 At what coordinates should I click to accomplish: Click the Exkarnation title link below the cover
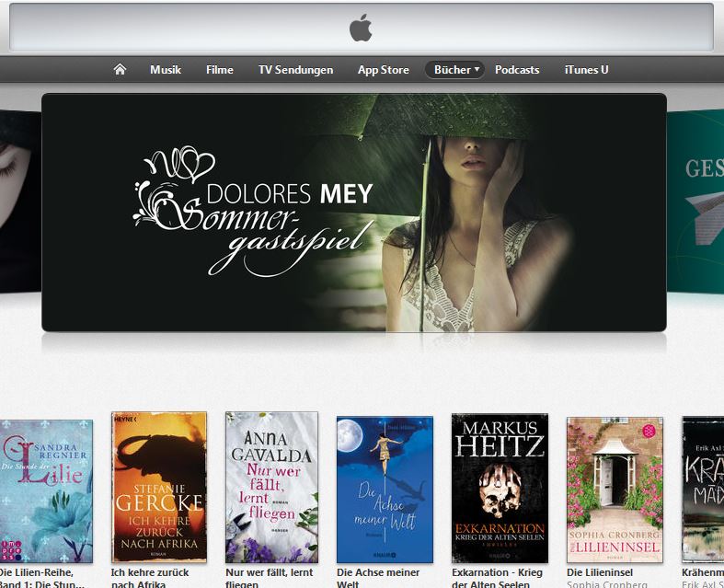[x=498, y=577]
